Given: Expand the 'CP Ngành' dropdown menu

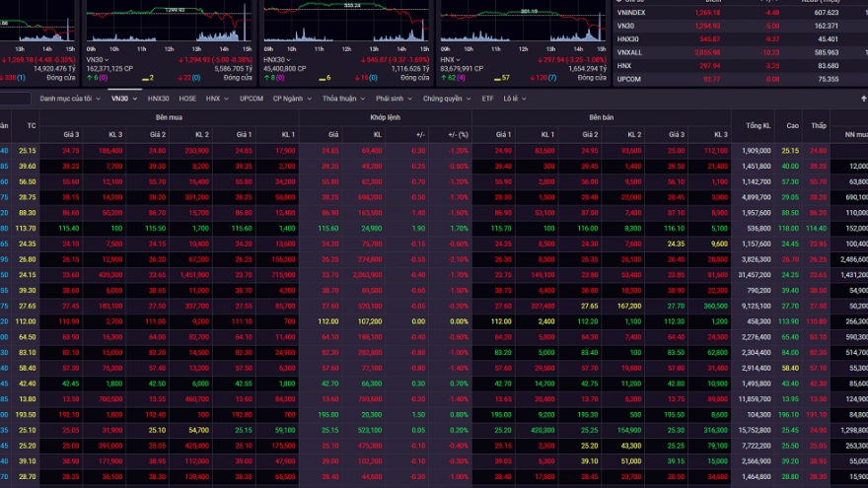Looking at the screenshot, I should pos(291,99).
